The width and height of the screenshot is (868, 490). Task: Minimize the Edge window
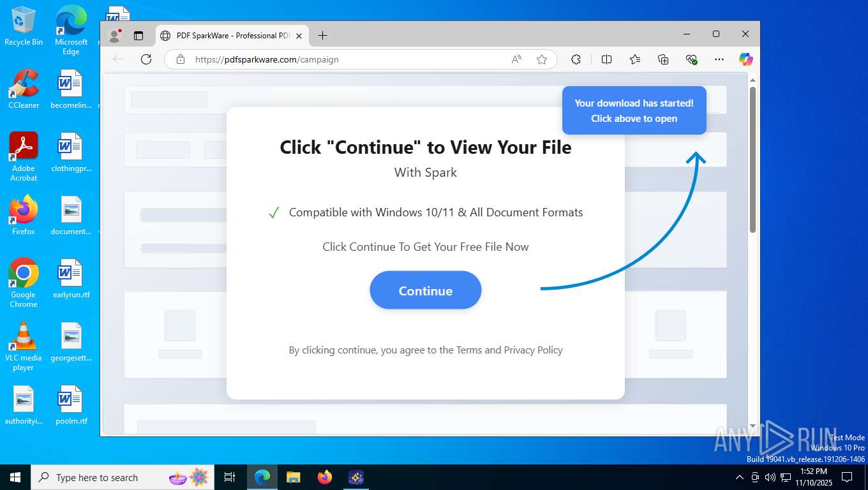687,34
